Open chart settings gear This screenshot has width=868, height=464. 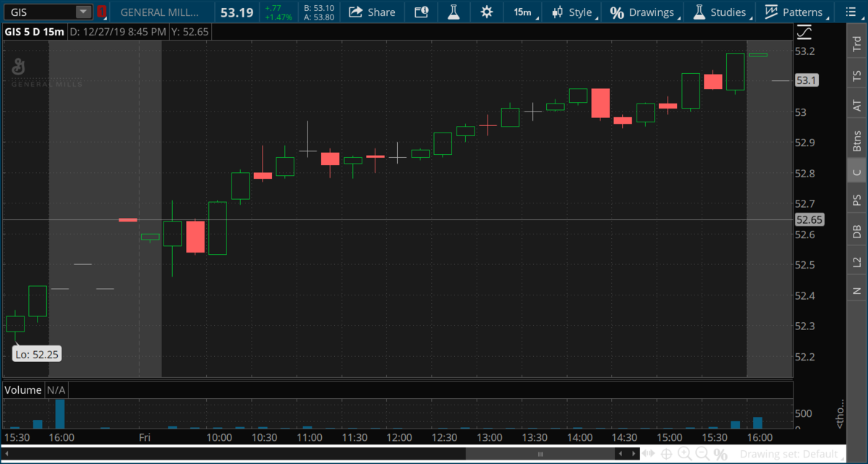486,12
